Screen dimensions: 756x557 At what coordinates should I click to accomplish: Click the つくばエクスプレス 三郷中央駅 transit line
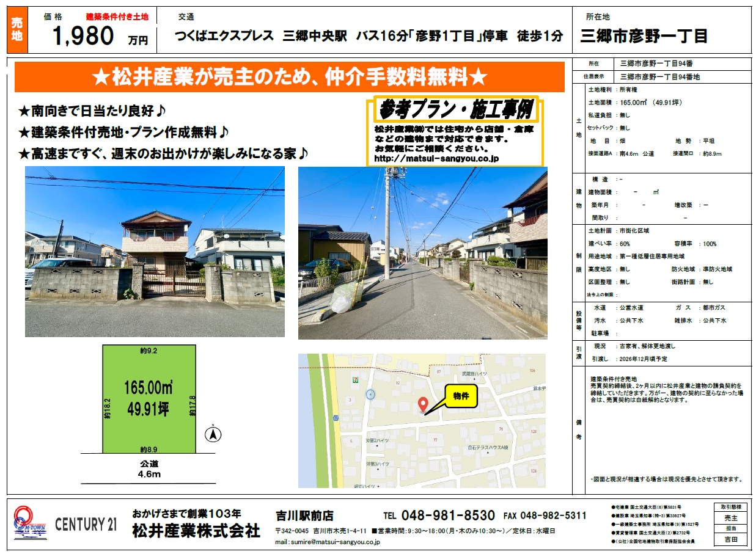[x=369, y=36]
